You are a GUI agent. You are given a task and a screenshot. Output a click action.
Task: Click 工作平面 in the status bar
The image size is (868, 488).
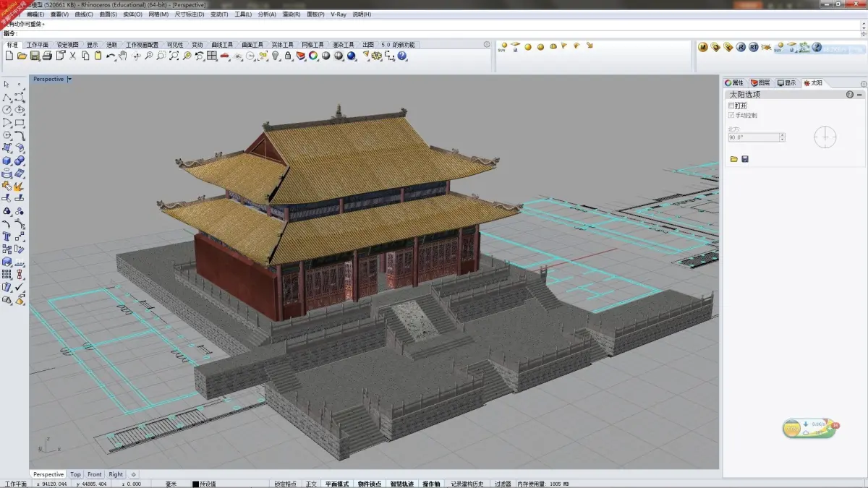point(15,484)
